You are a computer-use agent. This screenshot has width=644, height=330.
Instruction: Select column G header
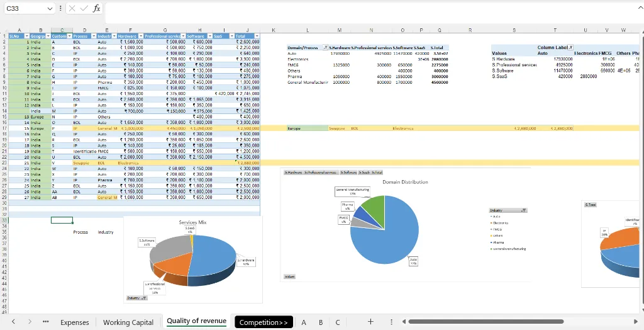164,30
